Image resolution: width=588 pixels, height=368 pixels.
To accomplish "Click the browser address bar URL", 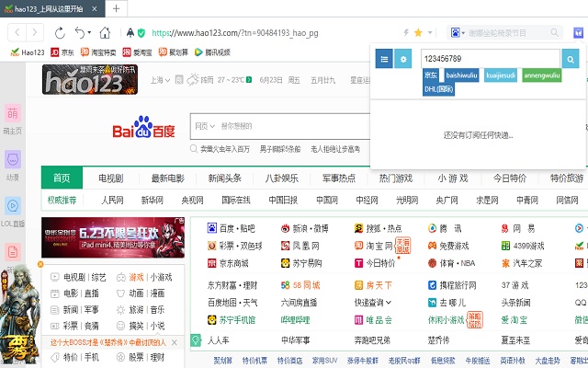I will (235, 33).
